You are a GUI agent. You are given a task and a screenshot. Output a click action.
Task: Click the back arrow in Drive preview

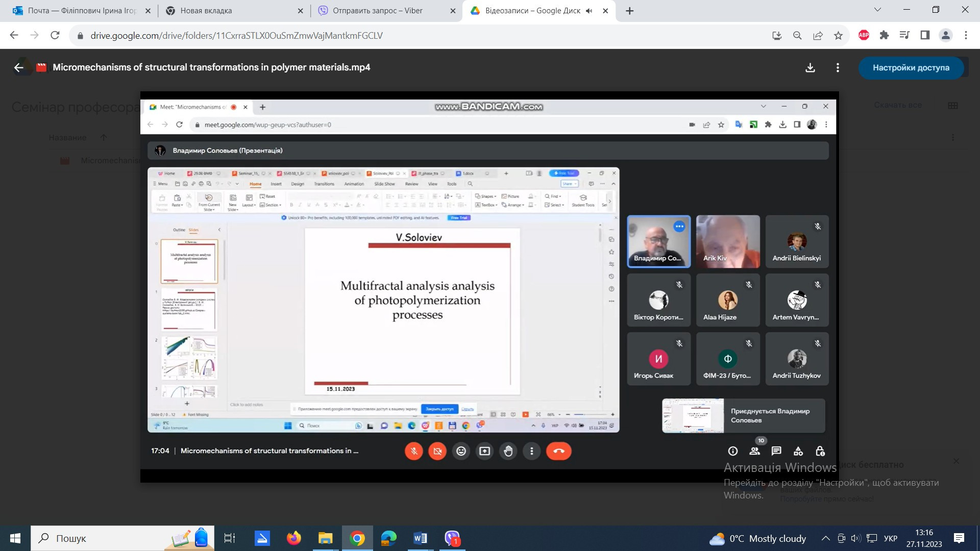(19, 67)
